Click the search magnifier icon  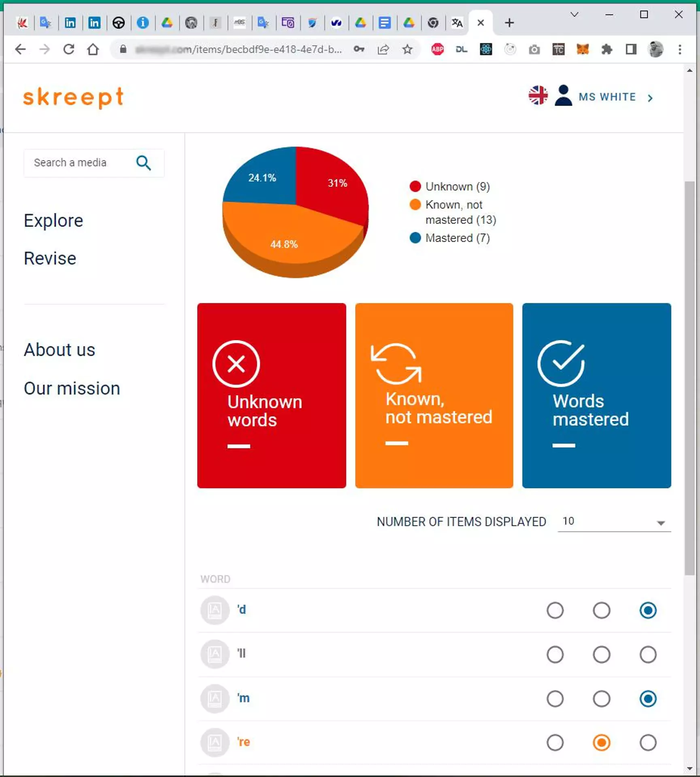[x=144, y=163]
